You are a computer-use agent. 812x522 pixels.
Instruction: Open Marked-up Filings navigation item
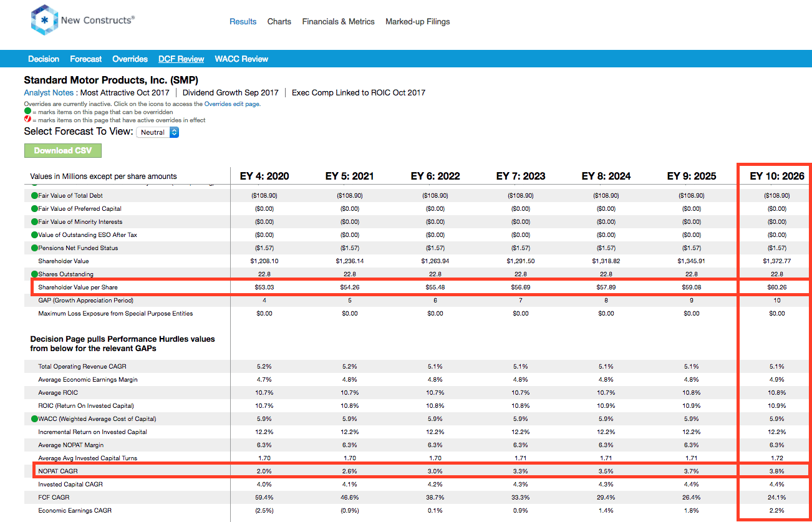[x=418, y=21]
